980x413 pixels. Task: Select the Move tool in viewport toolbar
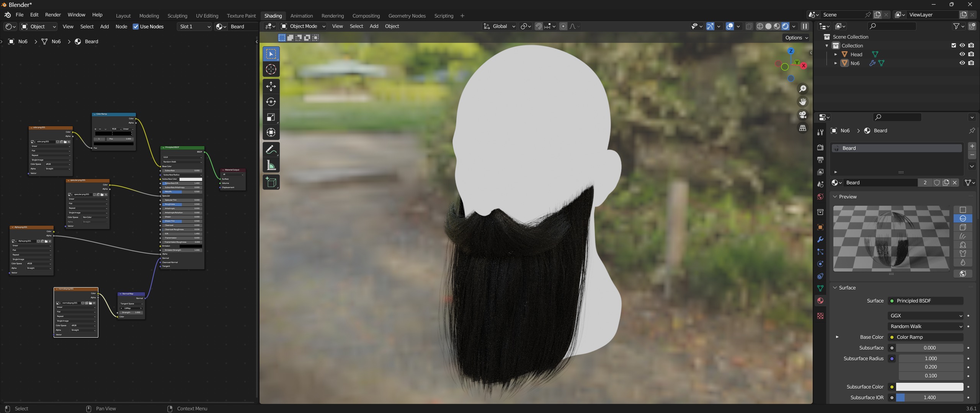coord(271,86)
